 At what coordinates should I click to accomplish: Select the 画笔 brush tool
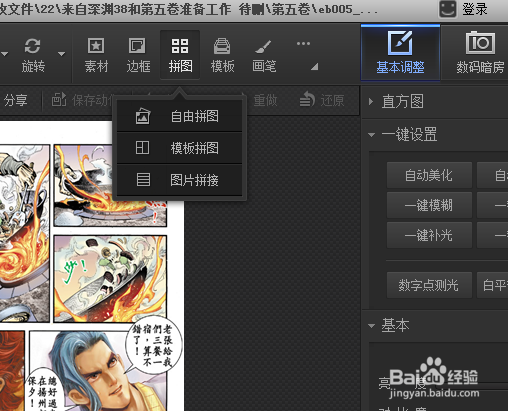(x=264, y=55)
